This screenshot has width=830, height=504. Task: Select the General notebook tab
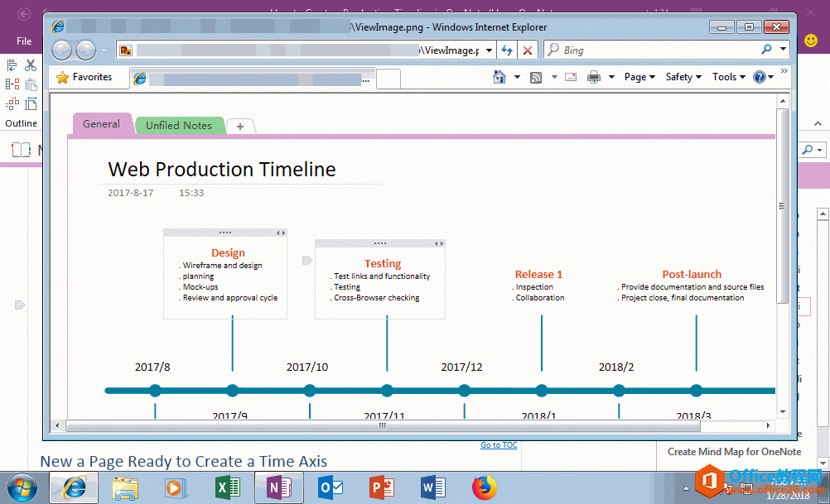(102, 123)
